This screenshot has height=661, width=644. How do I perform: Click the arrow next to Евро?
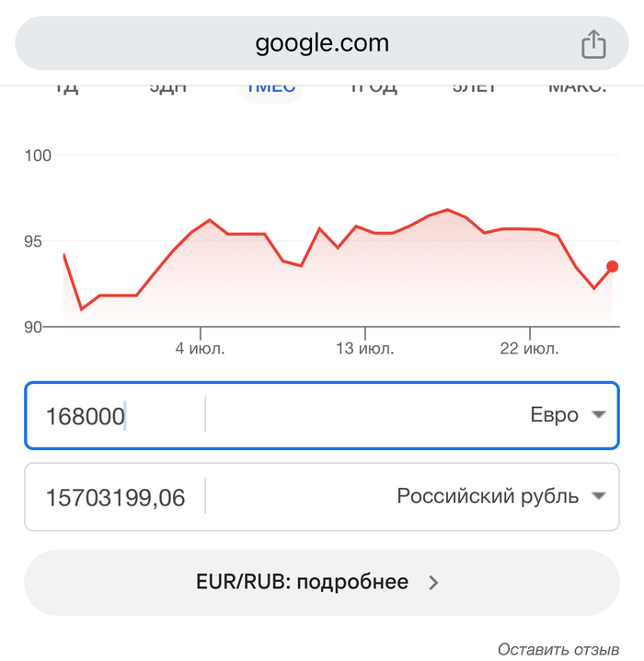coord(599,415)
